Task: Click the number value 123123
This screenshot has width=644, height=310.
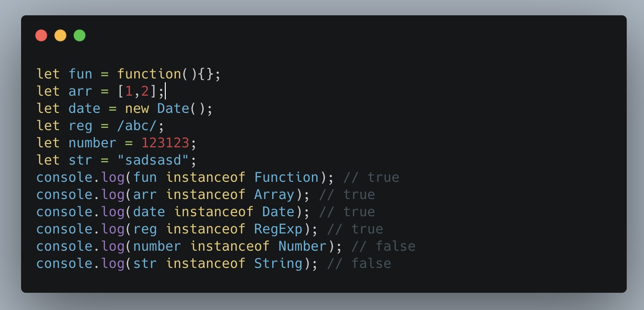Action: pyautogui.click(x=165, y=143)
